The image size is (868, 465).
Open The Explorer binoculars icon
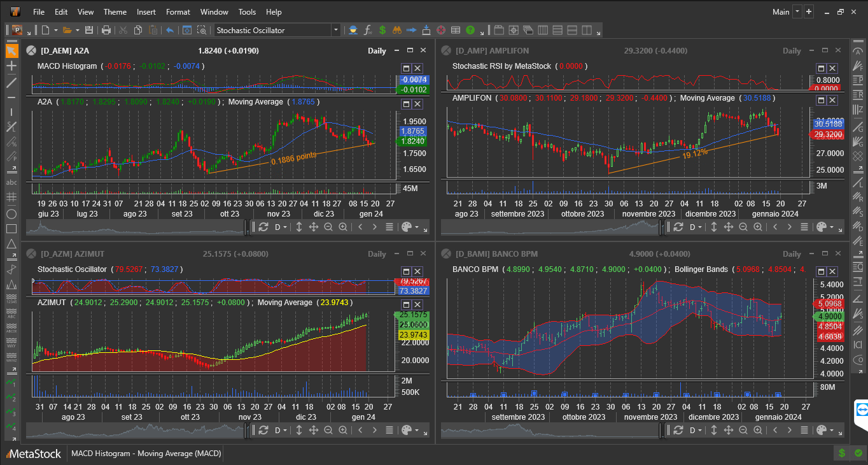tap(396, 30)
